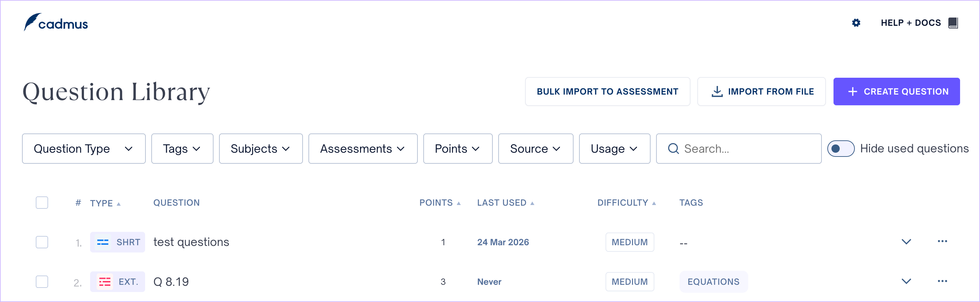Tick the select-all checkbox in the header

tap(42, 203)
